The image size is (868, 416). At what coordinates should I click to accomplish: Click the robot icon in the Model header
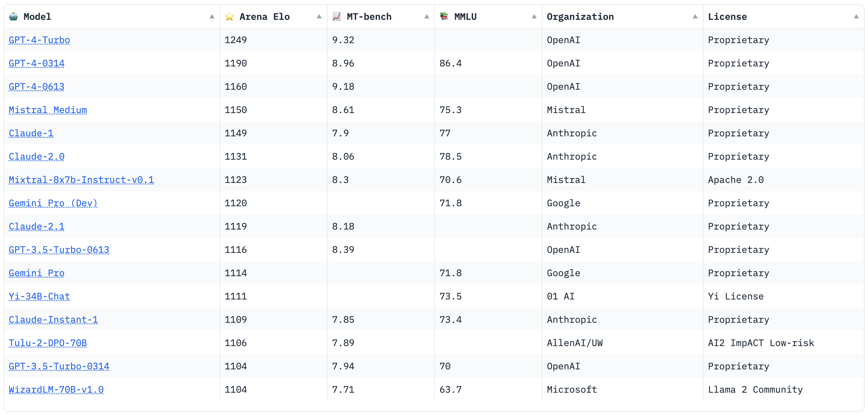(13, 16)
